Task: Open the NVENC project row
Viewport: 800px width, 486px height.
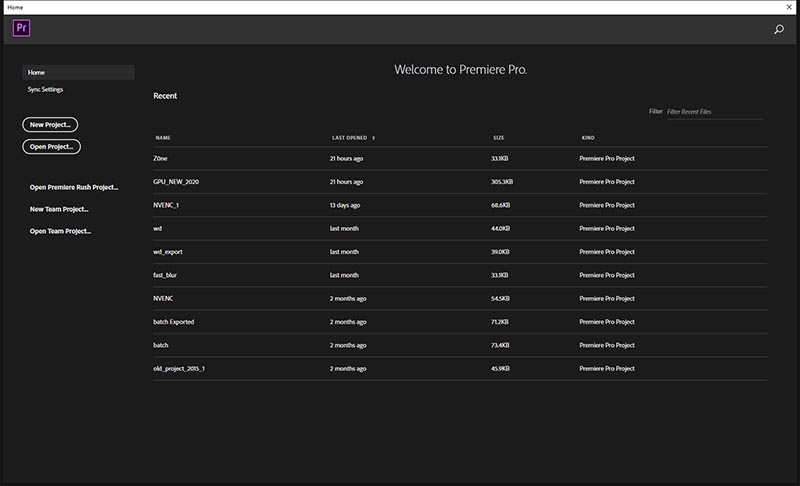Action: click(x=460, y=298)
